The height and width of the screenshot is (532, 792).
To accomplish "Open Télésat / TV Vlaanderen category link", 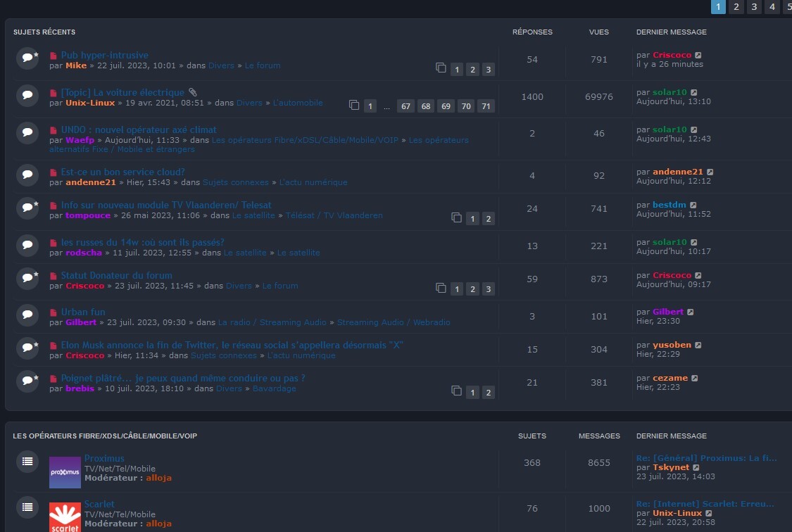I will pyautogui.click(x=334, y=215).
